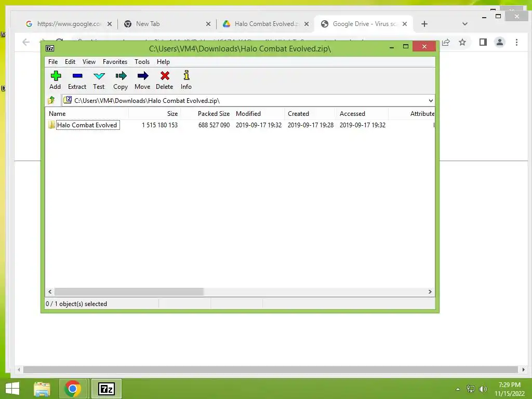Click the created date 2019-09-17 19:28
The image size is (532, 399).
[x=311, y=125]
